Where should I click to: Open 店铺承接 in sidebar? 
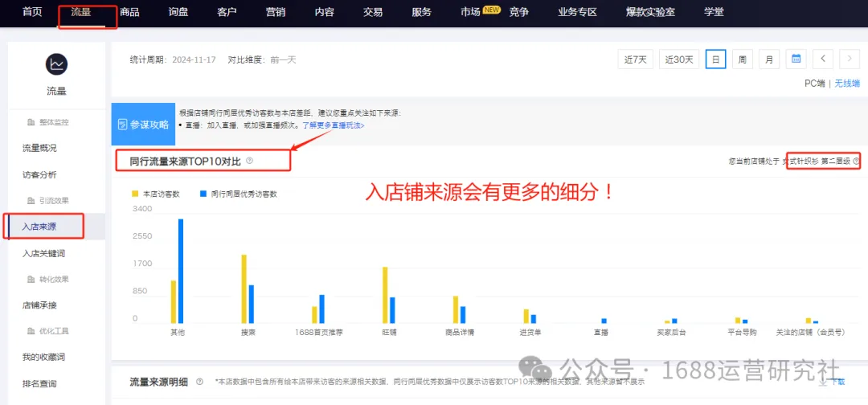pyautogui.click(x=39, y=305)
